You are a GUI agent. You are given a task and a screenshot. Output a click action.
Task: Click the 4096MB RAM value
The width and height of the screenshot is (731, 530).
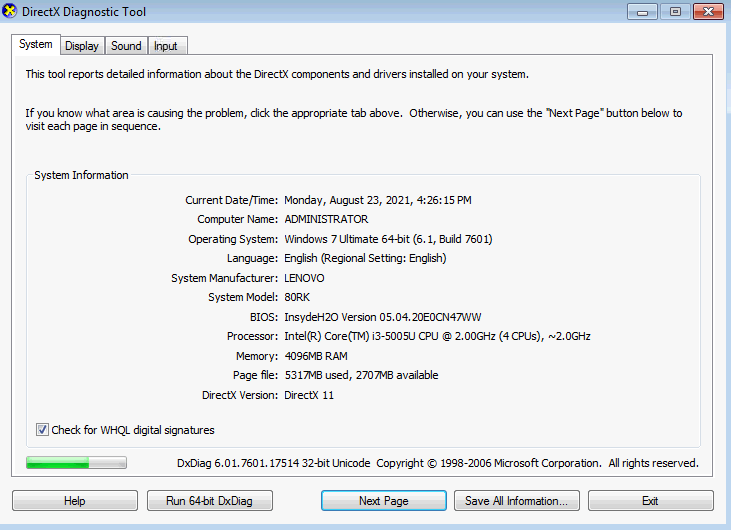coord(316,356)
